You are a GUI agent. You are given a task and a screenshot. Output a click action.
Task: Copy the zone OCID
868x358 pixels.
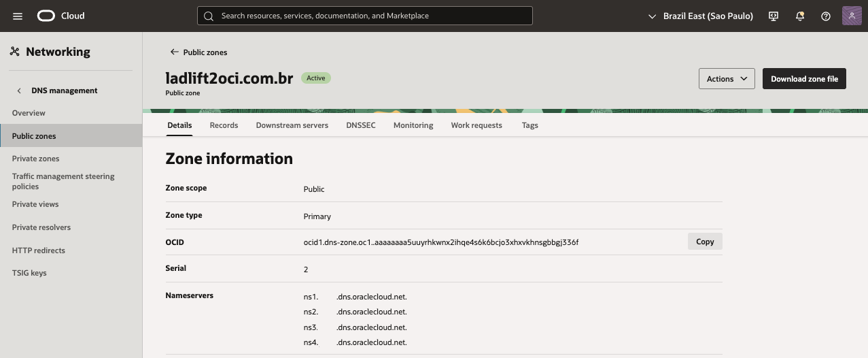[x=705, y=242]
